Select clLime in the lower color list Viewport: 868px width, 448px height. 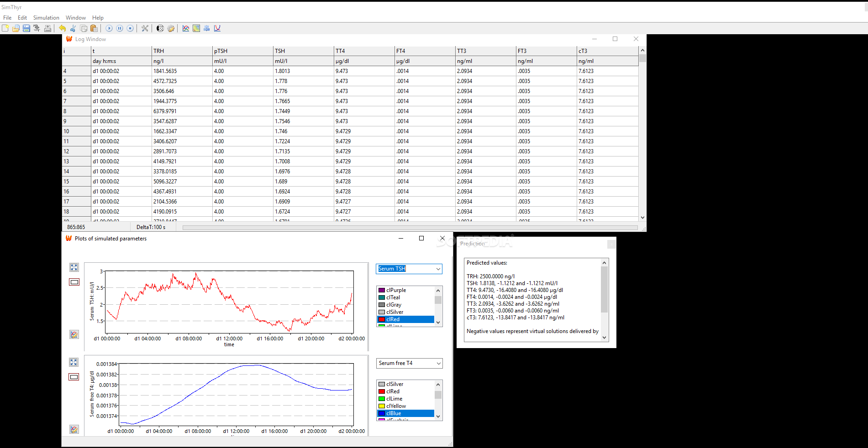(x=405, y=399)
